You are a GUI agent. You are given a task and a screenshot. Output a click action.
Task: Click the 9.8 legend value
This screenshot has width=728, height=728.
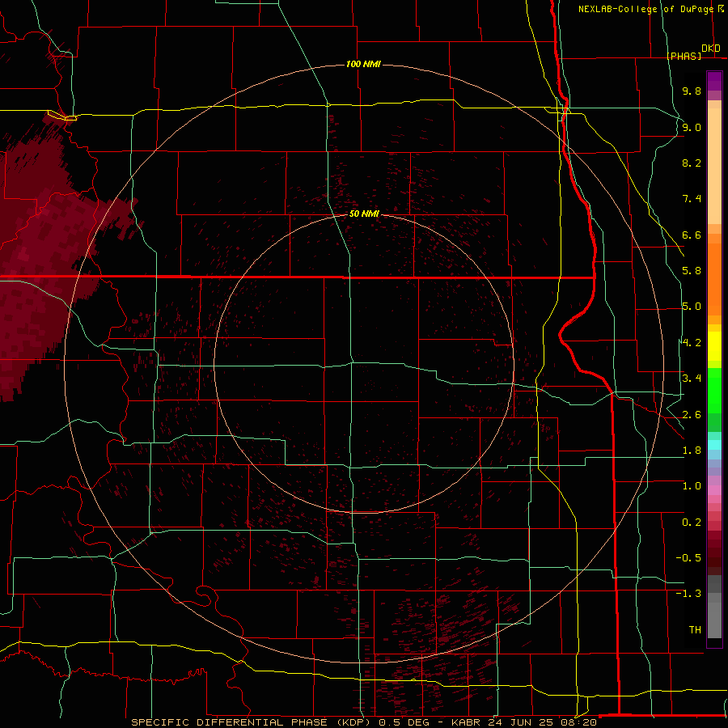click(x=692, y=91)
